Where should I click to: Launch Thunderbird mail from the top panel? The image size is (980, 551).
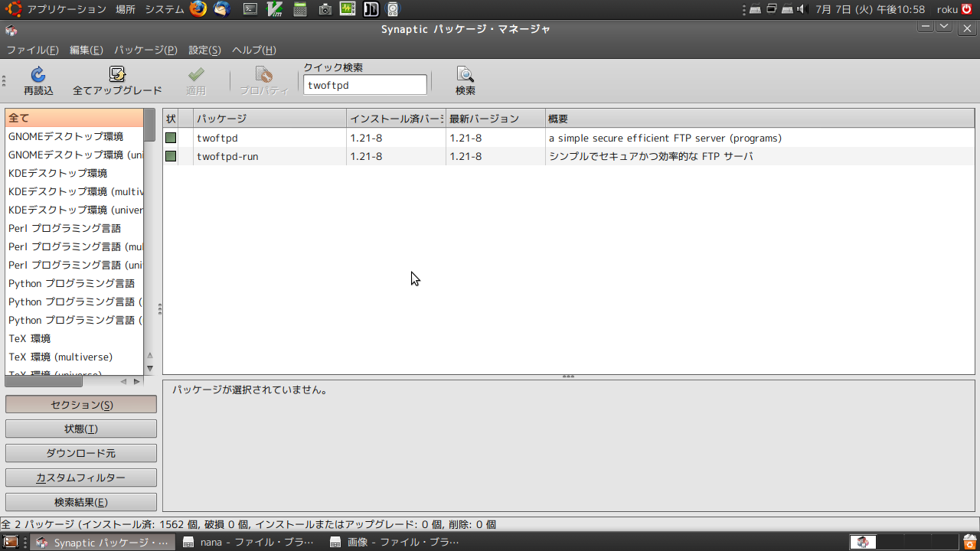[x=221, y=9]
